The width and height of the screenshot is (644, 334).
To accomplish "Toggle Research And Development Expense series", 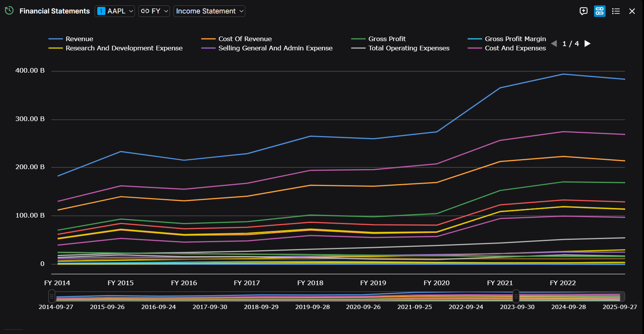I will (x=116, y=48).
